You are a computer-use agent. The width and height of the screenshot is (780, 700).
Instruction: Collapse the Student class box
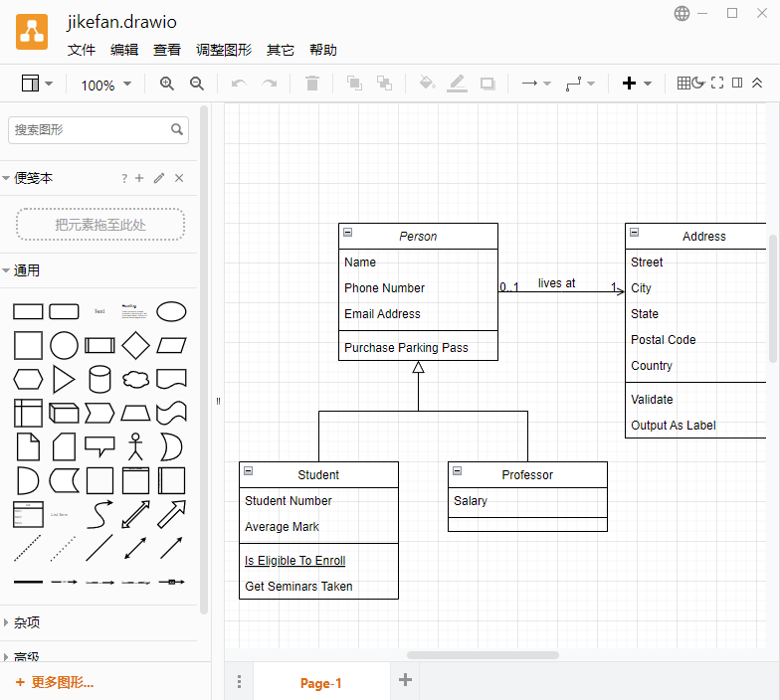249,471
